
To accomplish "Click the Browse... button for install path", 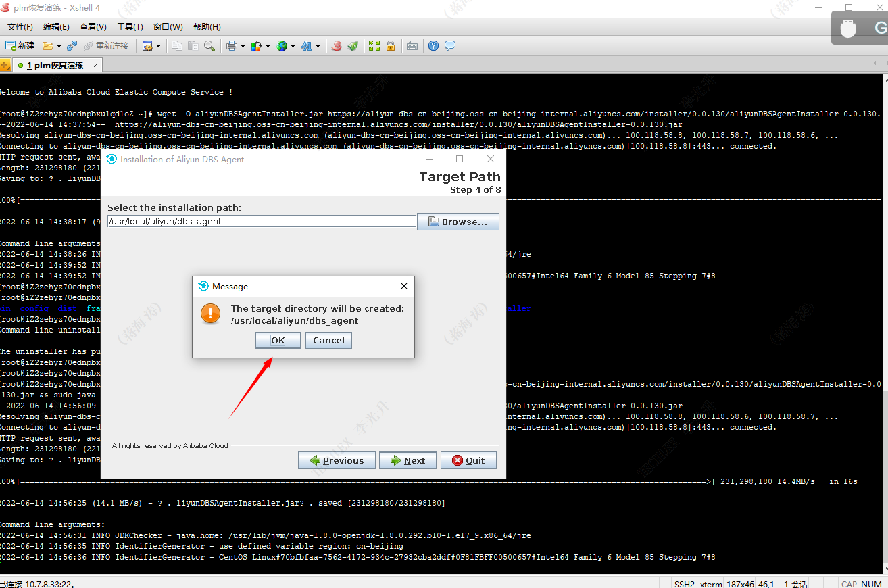I will [x=458, y=222].
